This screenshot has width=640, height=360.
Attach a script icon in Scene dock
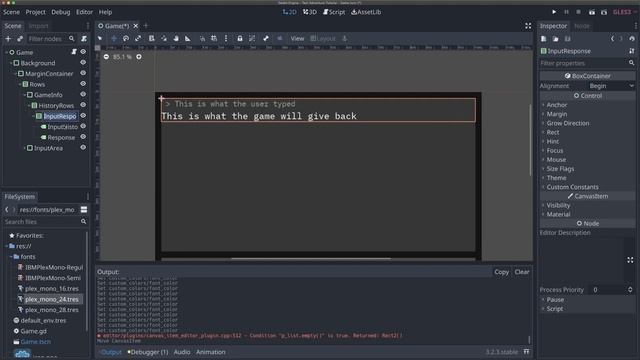[x=84, y=39]
